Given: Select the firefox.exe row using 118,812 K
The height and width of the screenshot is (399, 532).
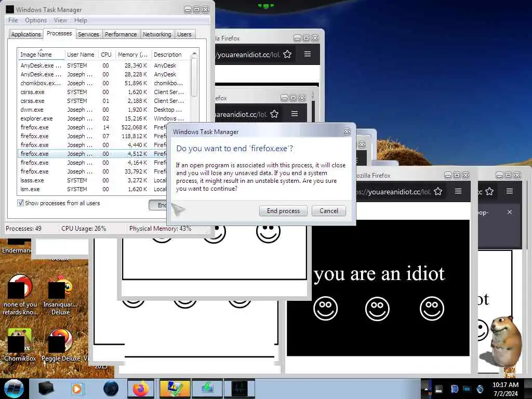Looking at the screenshot, I should 94,136.
